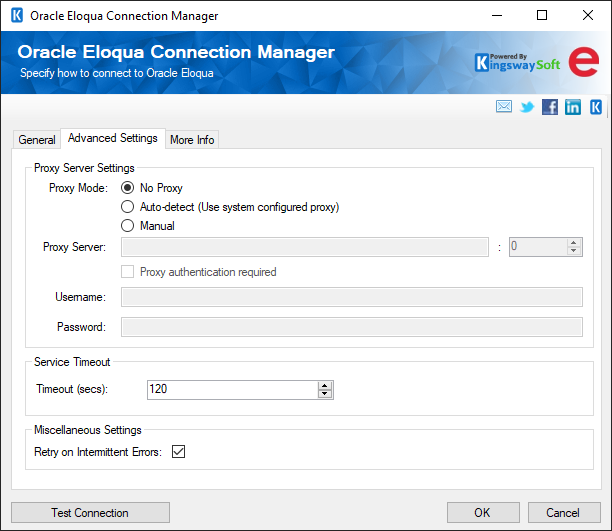Viewport: 612px width, 531px height.
Task: Click the 'Specify how to connect to Oracle Eloqua' subtitle
Action: [x=117, y=73]
